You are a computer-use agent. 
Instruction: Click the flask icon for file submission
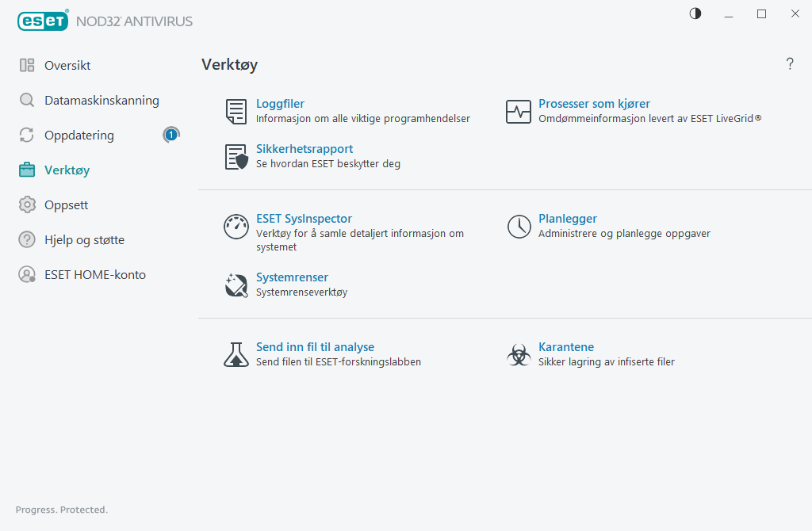pyautogui.click(x=236, y=354)
